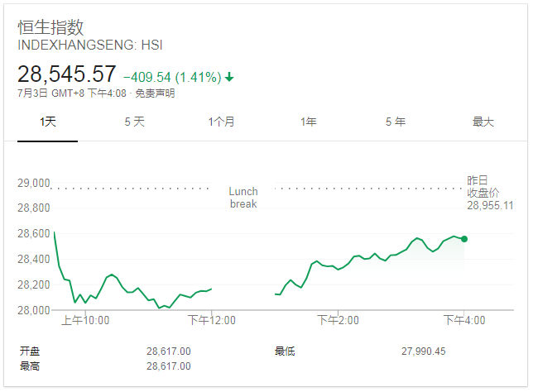533x392 pixels.
Task: Switch to the 5 年 chart range
Action: pos(396,122)
